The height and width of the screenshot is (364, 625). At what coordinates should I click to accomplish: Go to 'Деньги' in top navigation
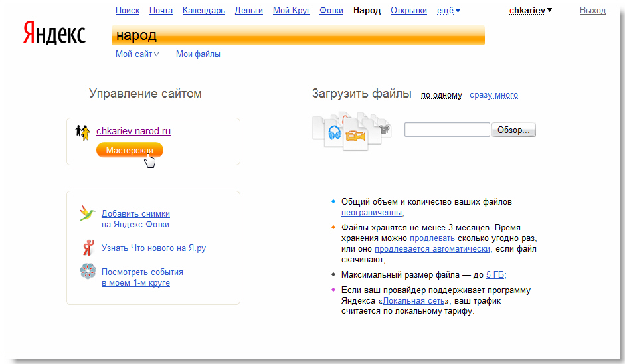[249, 11]
